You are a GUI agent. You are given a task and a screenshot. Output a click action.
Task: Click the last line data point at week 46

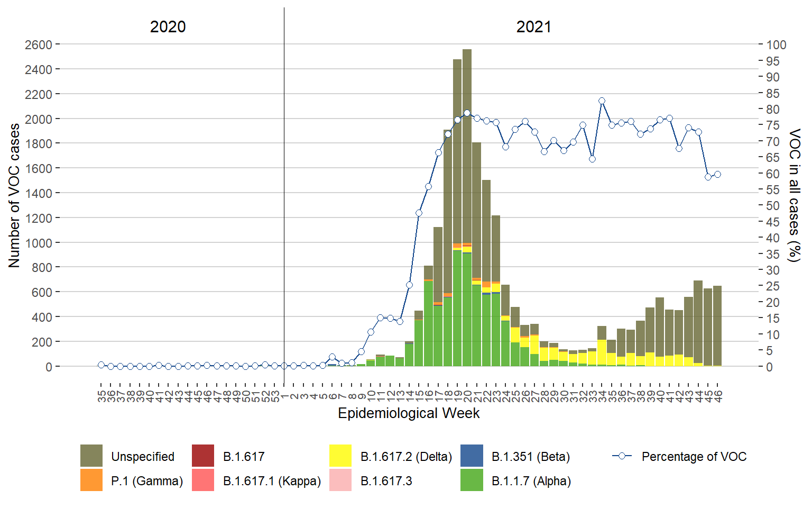coord(717,174)
